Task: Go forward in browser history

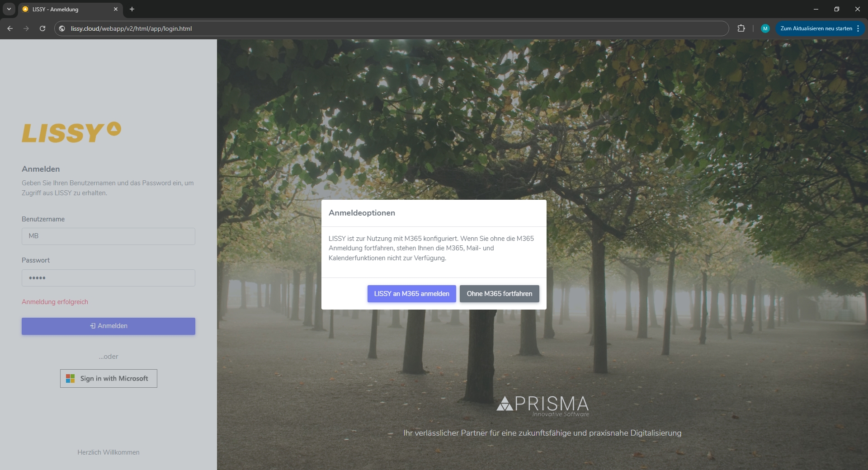Action: (26, 28)
